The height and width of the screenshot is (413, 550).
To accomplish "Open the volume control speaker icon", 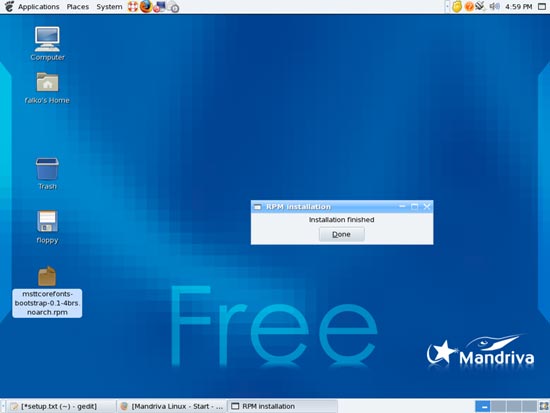I will (494, 6).
